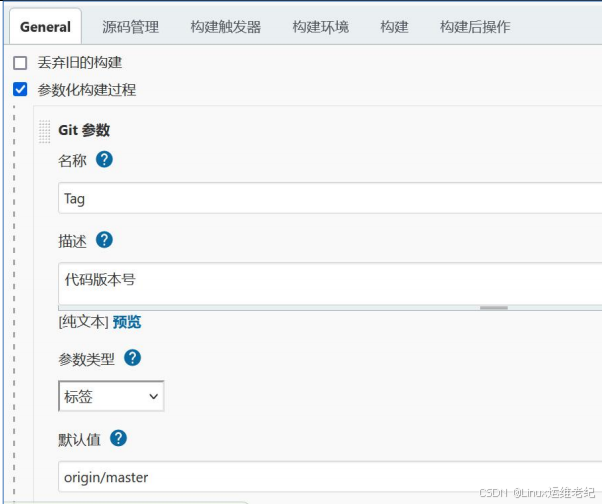The image size is (602, 504).
Task: Click the 默认值 label text
Action: tap(79, 440)
